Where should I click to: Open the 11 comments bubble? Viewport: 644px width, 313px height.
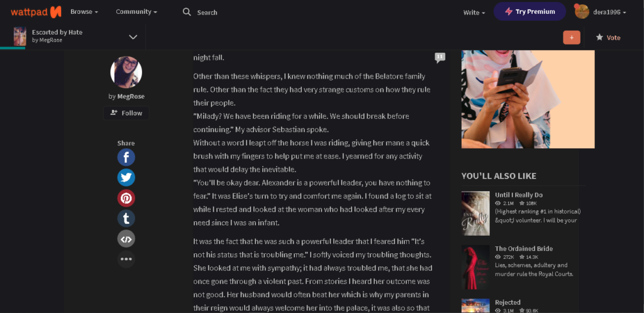pos(440,57)
